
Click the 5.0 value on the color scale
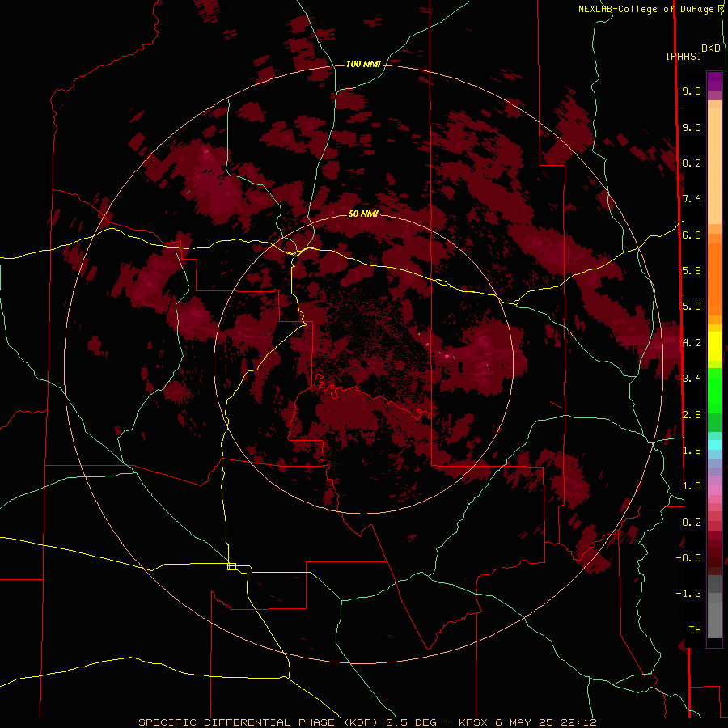click(692, 307)
